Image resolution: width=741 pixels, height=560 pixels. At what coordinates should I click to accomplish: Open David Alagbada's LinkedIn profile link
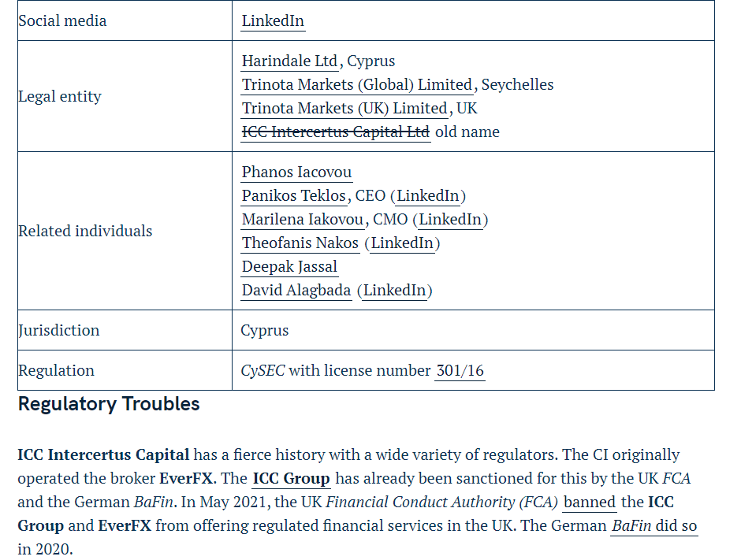tap(394, 291)
